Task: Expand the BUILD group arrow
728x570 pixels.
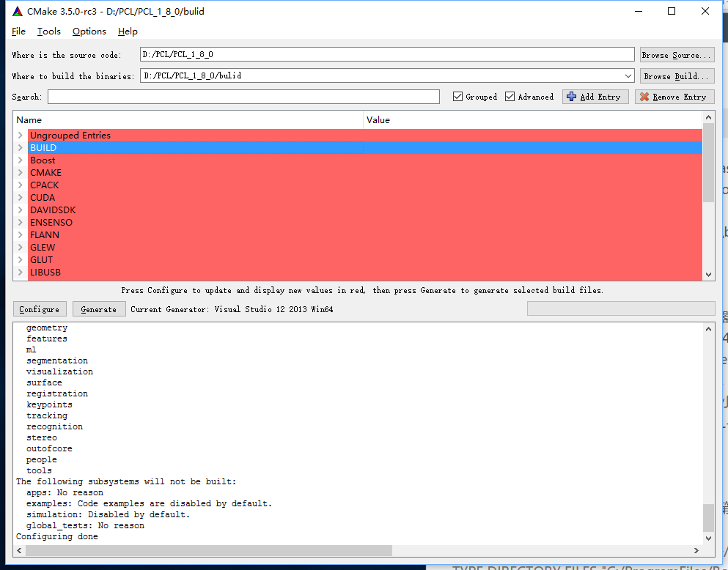Action: point(21,147)
